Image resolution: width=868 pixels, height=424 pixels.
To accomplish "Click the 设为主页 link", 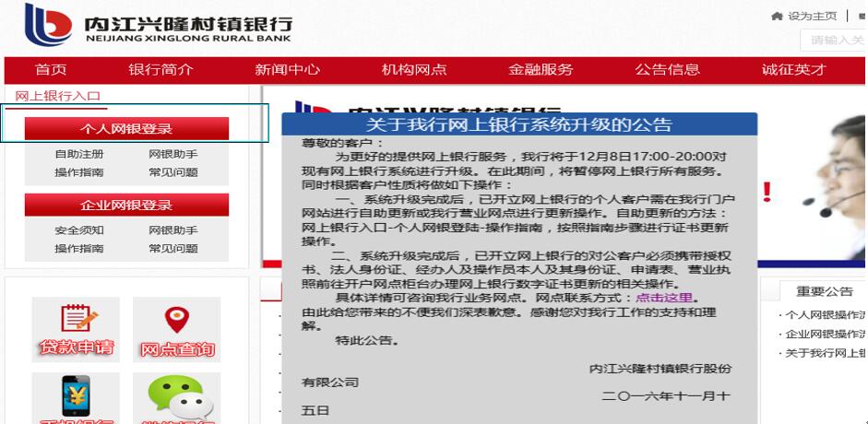I will click(x=812, y=16).
